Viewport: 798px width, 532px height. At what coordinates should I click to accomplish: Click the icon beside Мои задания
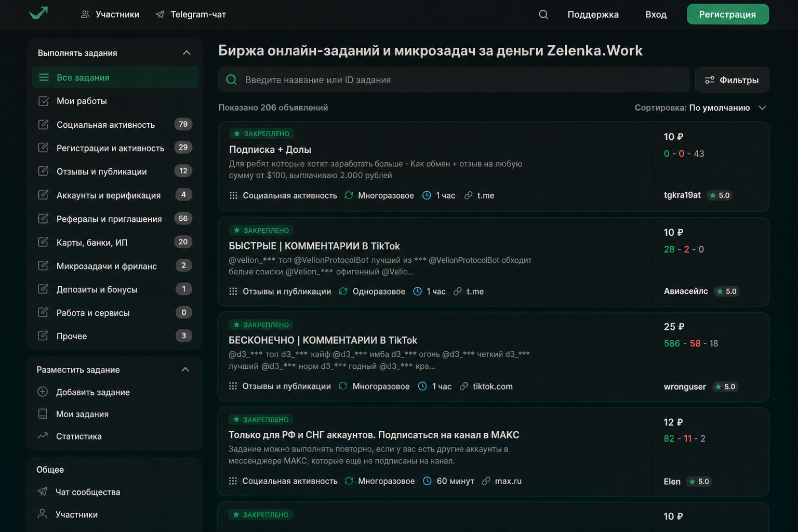click(43, 414)
